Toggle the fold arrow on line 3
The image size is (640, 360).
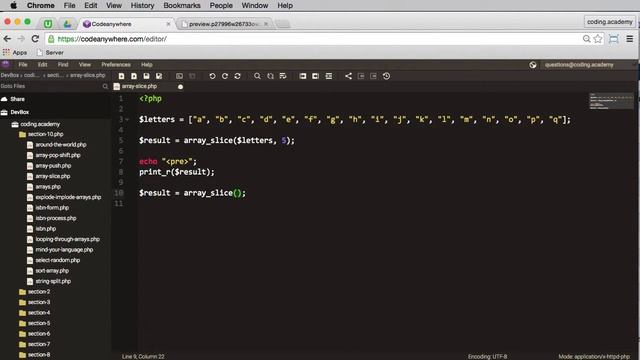[127, 120]
